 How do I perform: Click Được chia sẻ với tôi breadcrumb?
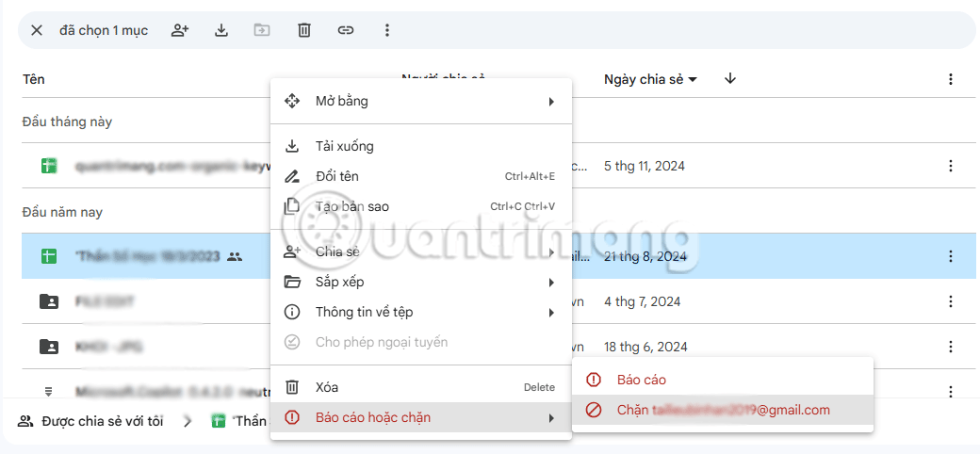90,421
